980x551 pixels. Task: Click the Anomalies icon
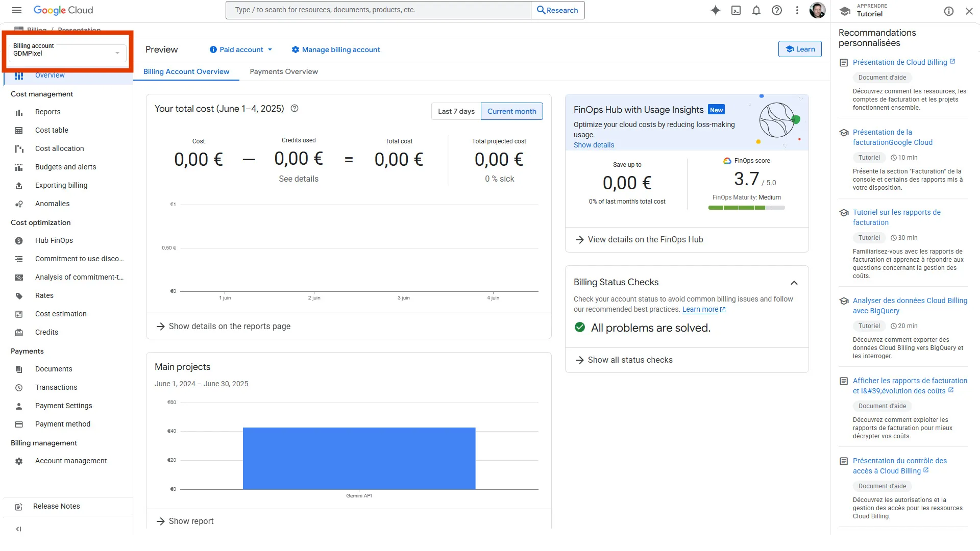pos(19,204)
